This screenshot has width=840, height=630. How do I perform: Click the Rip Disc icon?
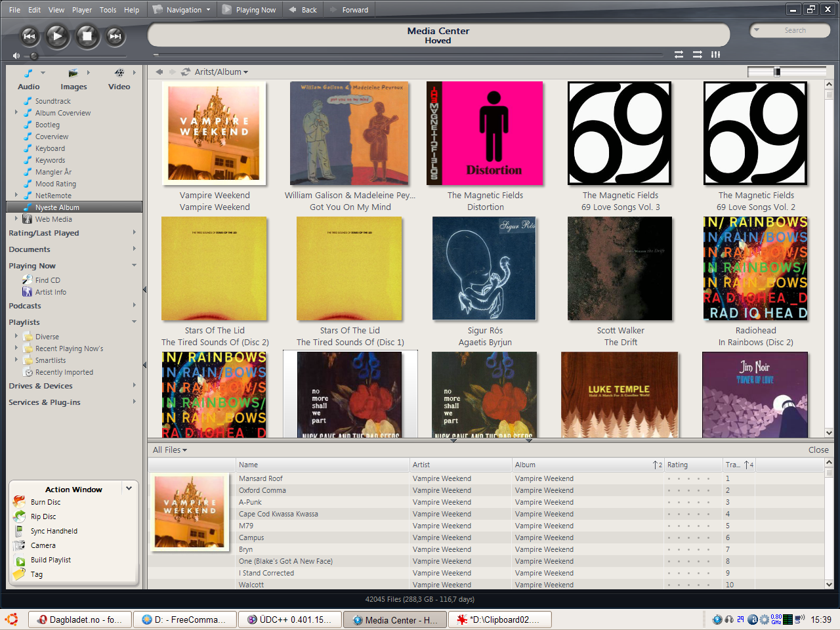click(x=20, y=516)
